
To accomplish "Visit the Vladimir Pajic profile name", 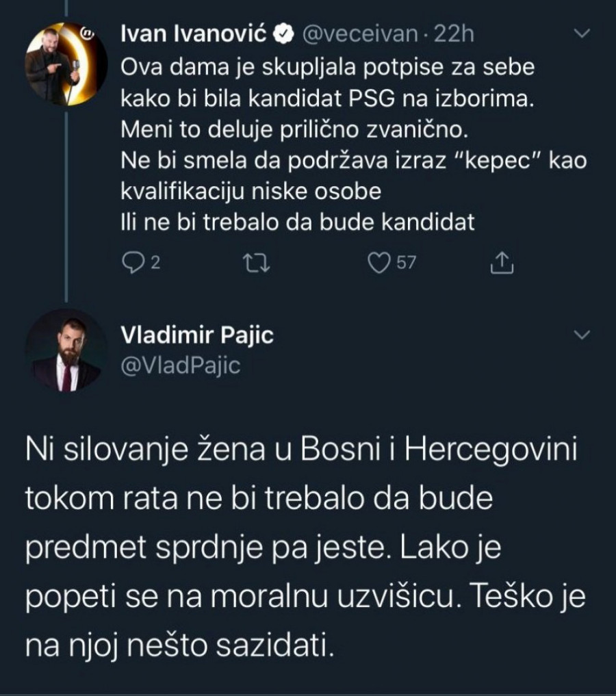I will pyautogui.click(x=196, y=335).
